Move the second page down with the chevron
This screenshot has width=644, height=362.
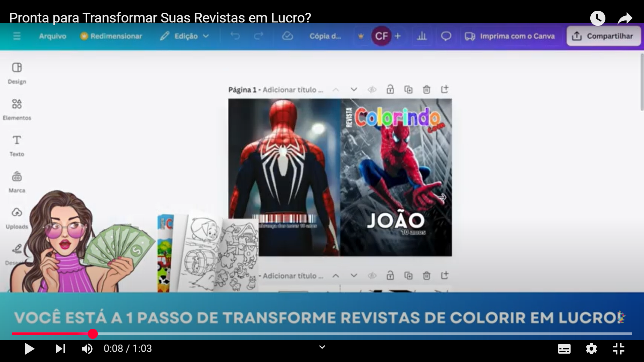tap(354, 276)
